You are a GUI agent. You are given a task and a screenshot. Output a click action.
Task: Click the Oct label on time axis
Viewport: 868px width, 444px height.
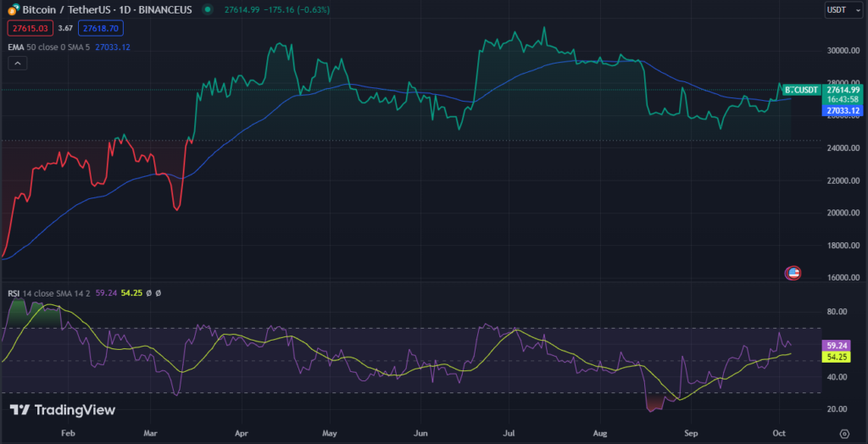pos(779,432)
